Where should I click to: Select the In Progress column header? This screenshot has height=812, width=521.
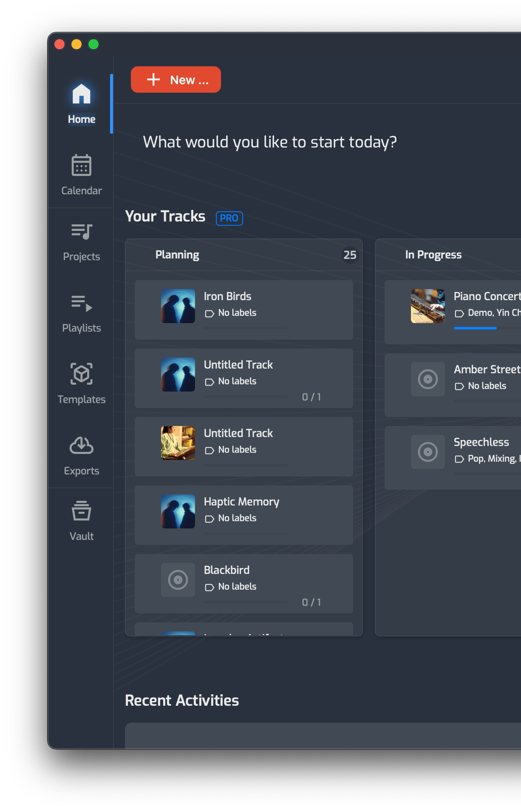point(433,255)
